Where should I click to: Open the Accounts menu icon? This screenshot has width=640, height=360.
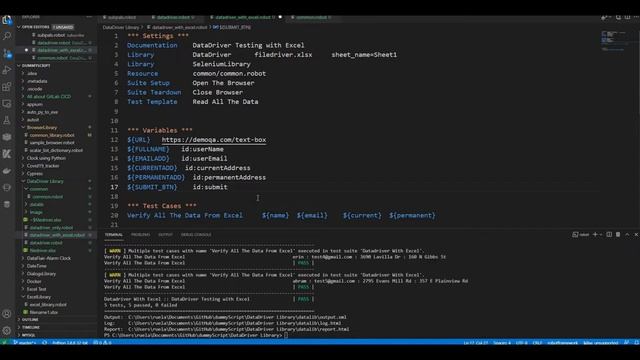(x=7, y=314)
